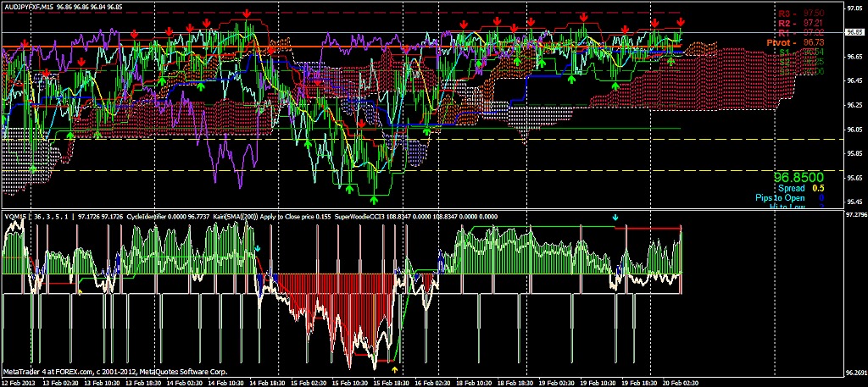Click the cyan down arrow beside the SuperWoodieCCI3 values
This screenshot has width=868, height=387.
615,218
